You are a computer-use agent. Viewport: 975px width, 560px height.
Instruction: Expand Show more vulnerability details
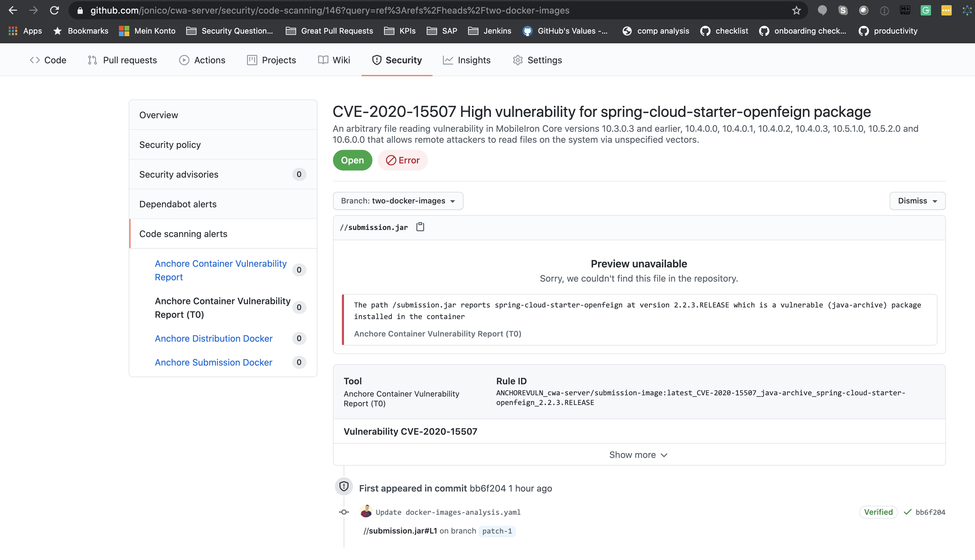coord(638,455)
